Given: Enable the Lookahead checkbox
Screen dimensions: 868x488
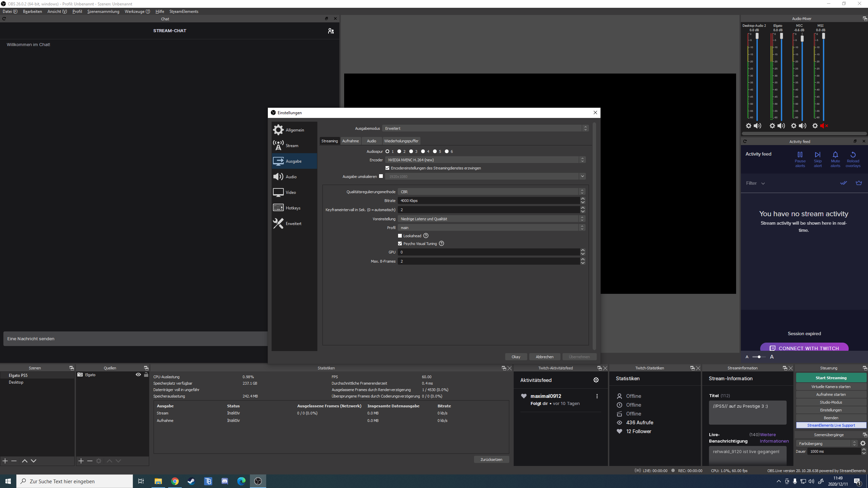Looking at the screenshot, I should (400, 236).
